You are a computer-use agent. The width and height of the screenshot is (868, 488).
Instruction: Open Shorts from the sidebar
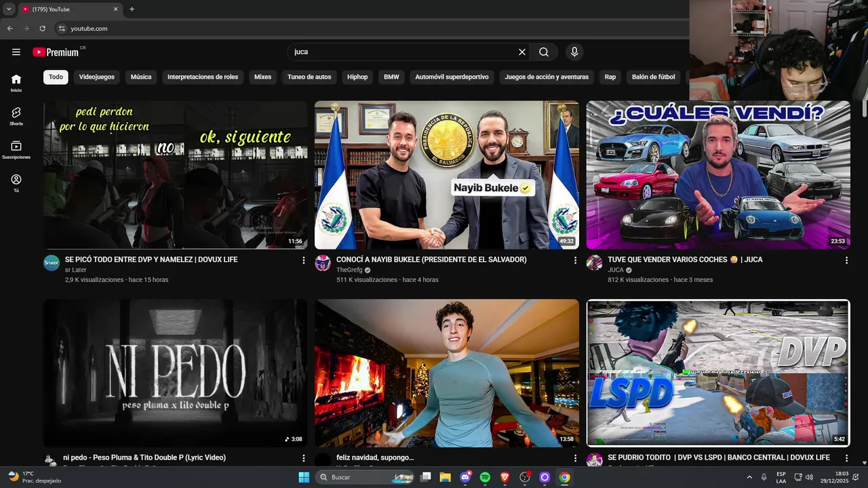tap(16, 116)
